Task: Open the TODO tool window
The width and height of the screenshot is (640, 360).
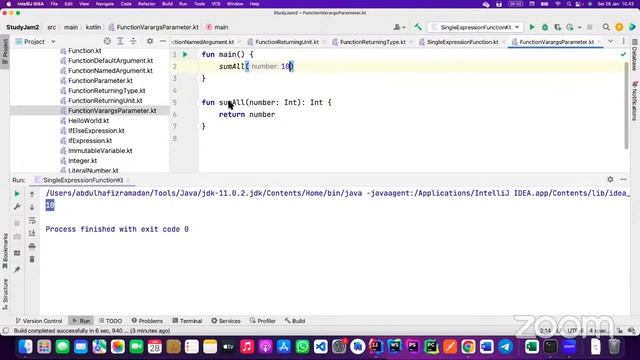Action: 110,321
